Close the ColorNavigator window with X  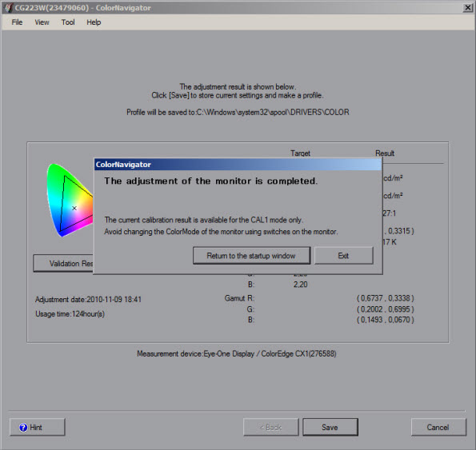click(x=468, y=7)
